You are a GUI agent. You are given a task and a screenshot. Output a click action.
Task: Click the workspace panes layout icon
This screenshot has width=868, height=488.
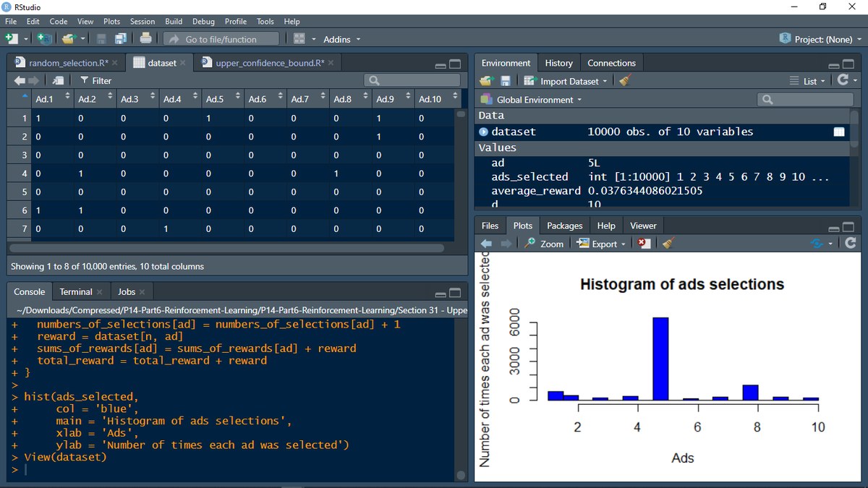298,39
